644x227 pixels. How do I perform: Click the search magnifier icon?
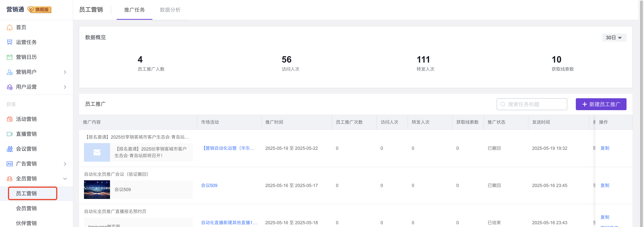click(x=502, y=104)
